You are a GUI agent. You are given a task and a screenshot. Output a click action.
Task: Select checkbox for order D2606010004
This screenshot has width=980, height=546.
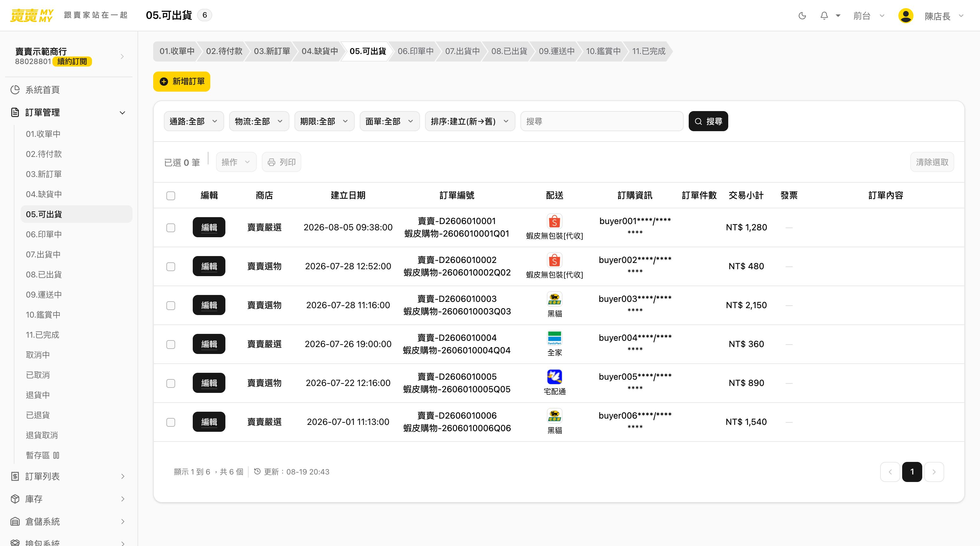(x=171, y=344)
